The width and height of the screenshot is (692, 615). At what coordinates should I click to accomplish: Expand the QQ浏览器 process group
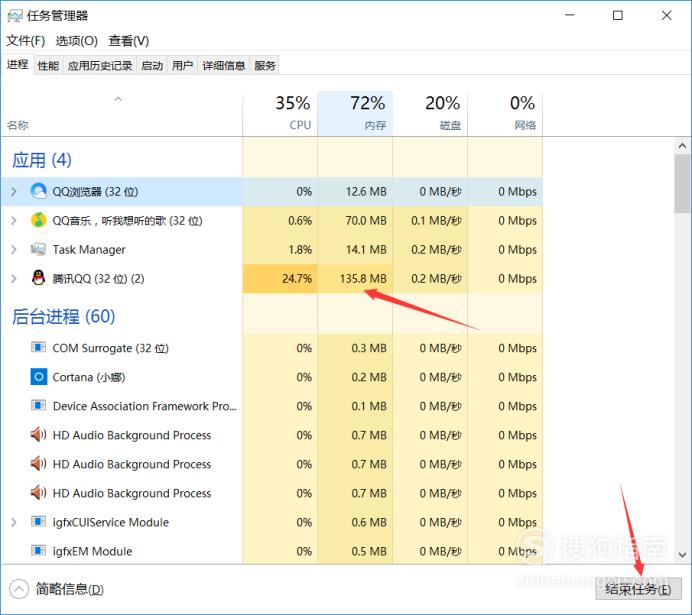click(14, 191)
